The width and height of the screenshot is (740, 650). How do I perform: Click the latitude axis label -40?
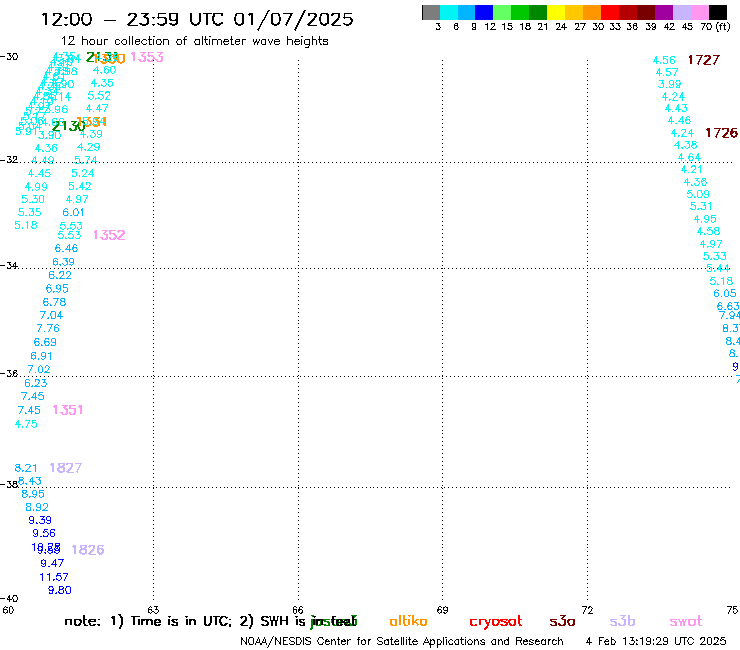coord(9,599)
